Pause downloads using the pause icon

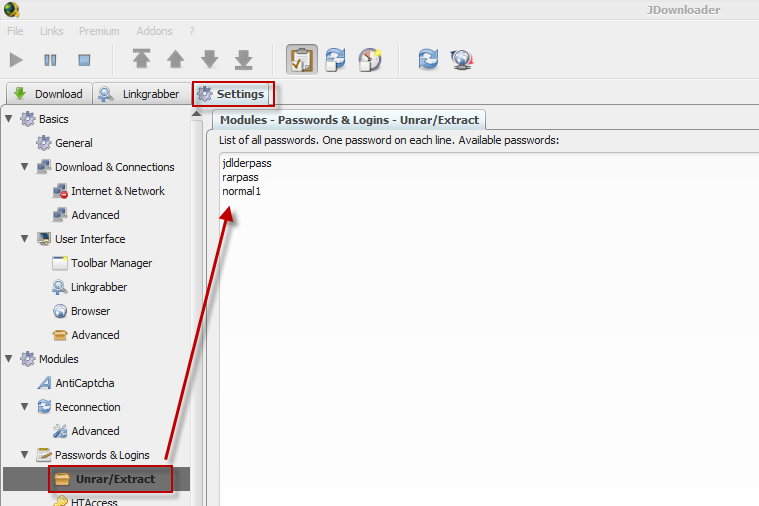click(x=50, y=60)
